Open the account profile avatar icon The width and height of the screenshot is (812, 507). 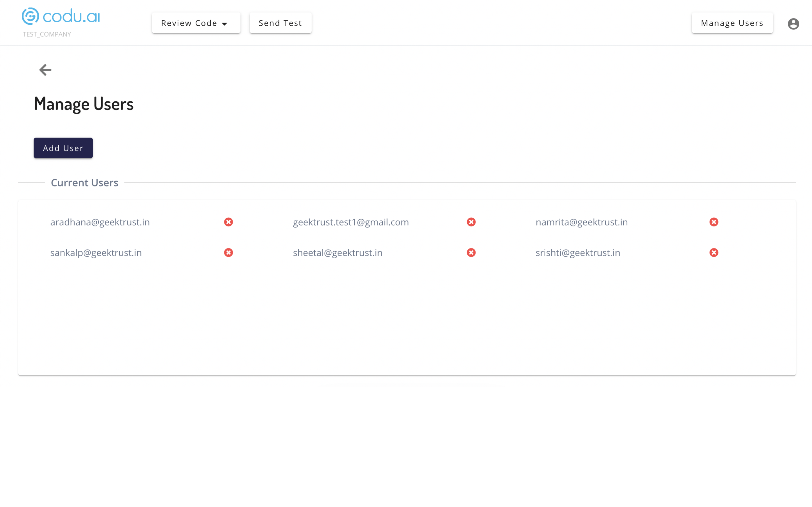click(793, 24)
